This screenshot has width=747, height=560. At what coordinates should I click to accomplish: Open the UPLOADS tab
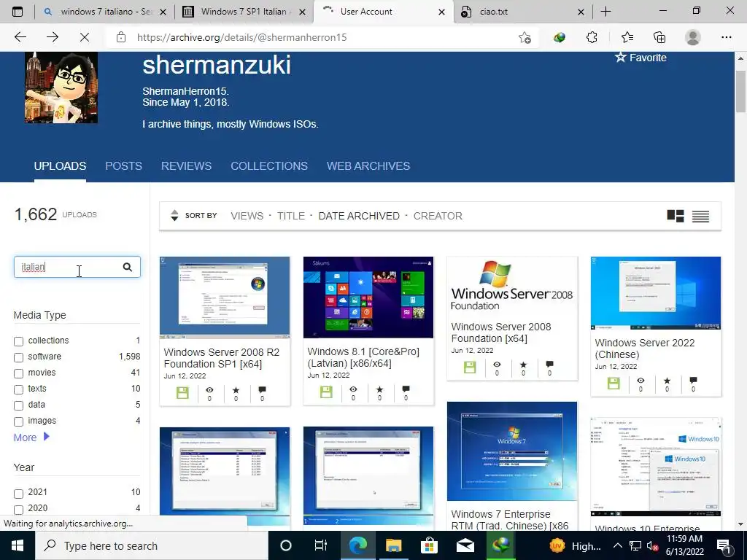coord(60,166)
